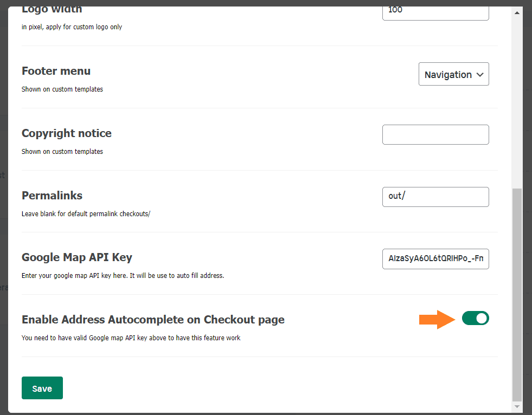Click the 'Permalinks' heading
Screen dimensions: 532x415
click(x=52, y=195)
